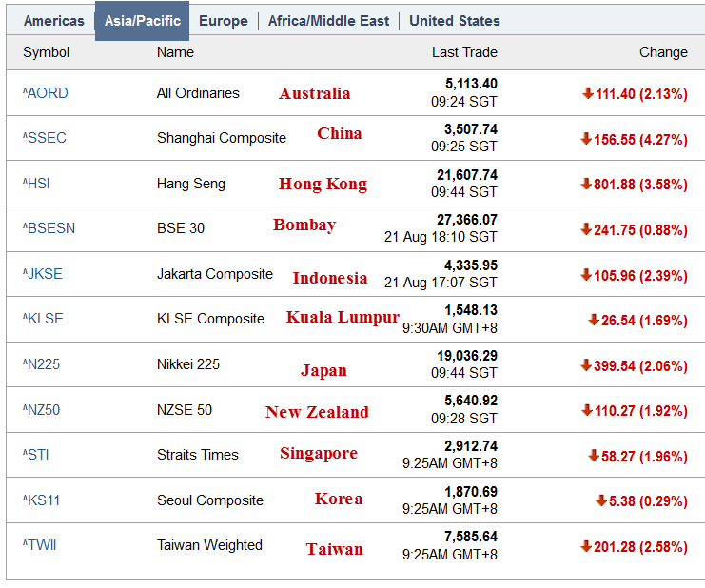Open the ^HSI symbol link

click(x=38, y=184)
